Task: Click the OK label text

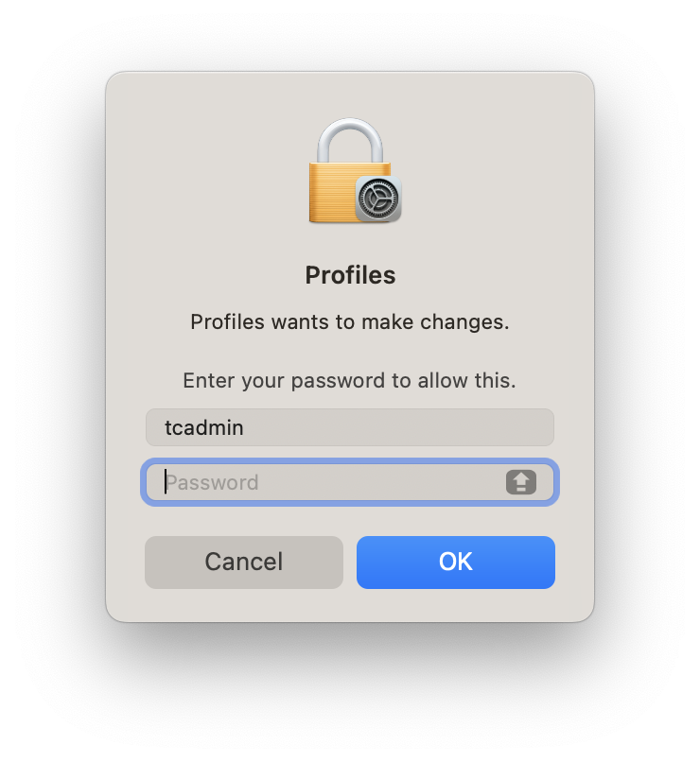Action: 456,562
